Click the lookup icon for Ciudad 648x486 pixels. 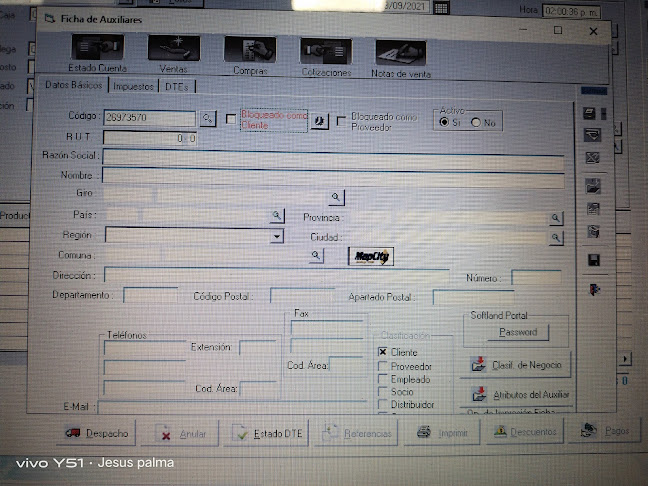pyautogui.click(x=555, y=238)
